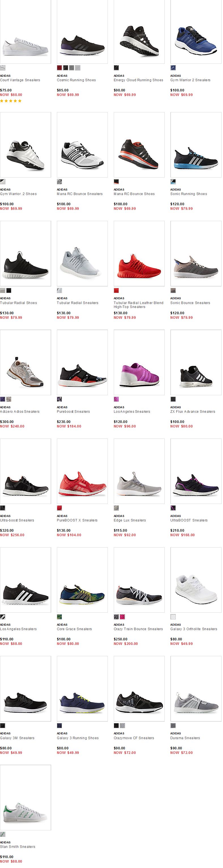
Task: Pick the black swatch under Tubular Radial Shoes
Action: point(9,290)
